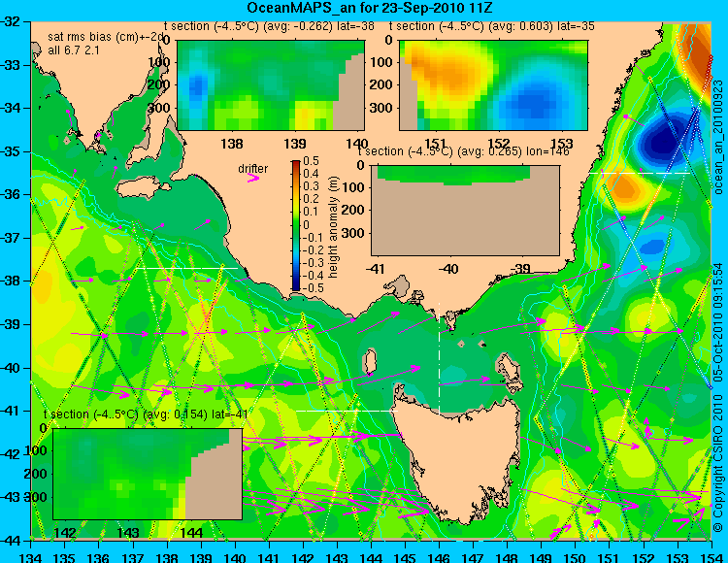
Task: Click the title 'OceanMAPS_an for 23-Sep-2010 11Z'
Action: coord(369,8)
